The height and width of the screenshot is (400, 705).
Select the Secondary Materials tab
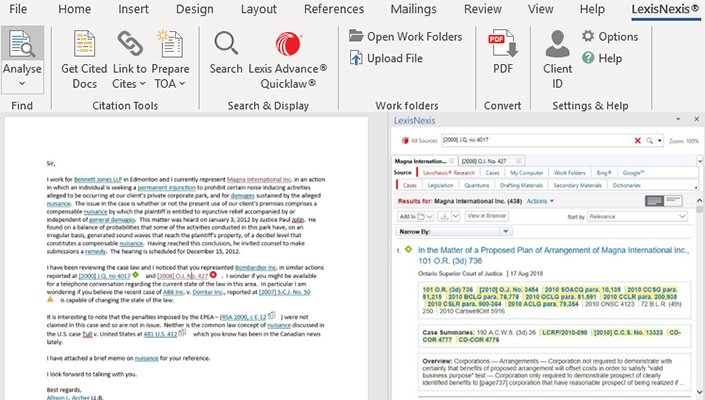pos(577,185)
